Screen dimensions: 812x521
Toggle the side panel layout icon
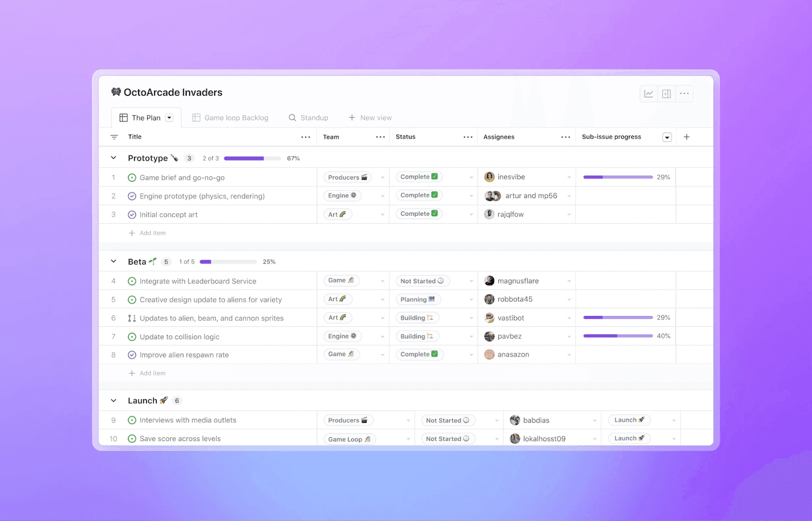click(x=666, y=93)
